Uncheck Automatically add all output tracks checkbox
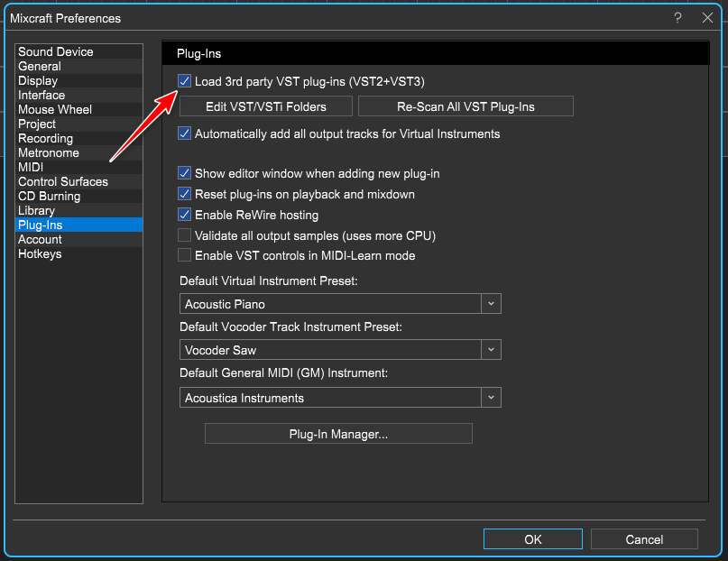 pyautogui.click(x=184, y=133)
